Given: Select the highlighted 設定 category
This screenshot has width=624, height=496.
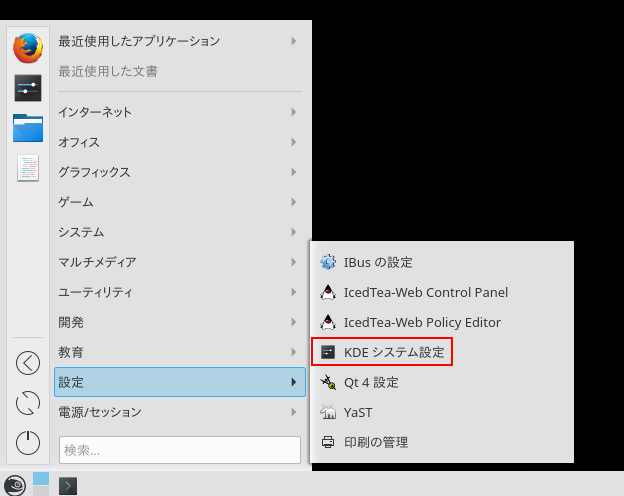Looking at the screenshot, I should [x=180, y=382].
